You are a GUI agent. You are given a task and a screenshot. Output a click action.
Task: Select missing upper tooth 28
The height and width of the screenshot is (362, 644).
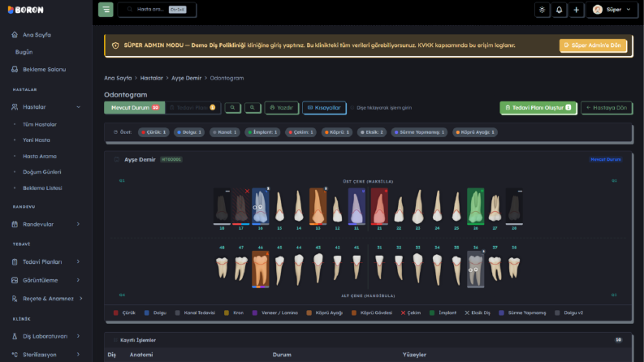(514, 206)
